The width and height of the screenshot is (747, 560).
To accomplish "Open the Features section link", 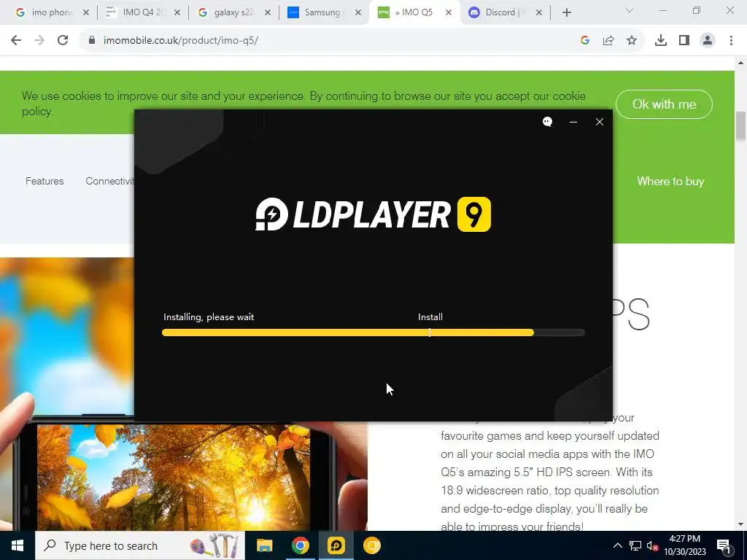I will click(44, 181).
